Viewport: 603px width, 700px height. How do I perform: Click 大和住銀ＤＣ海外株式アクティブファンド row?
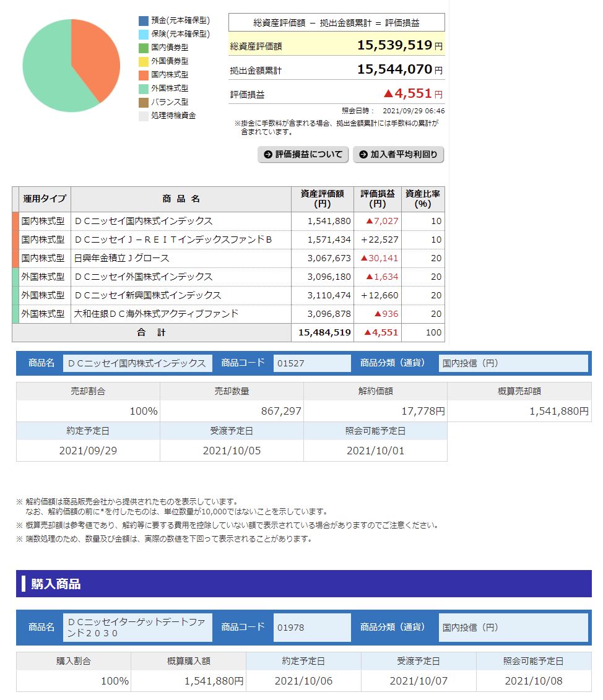[x=156, y=314]
